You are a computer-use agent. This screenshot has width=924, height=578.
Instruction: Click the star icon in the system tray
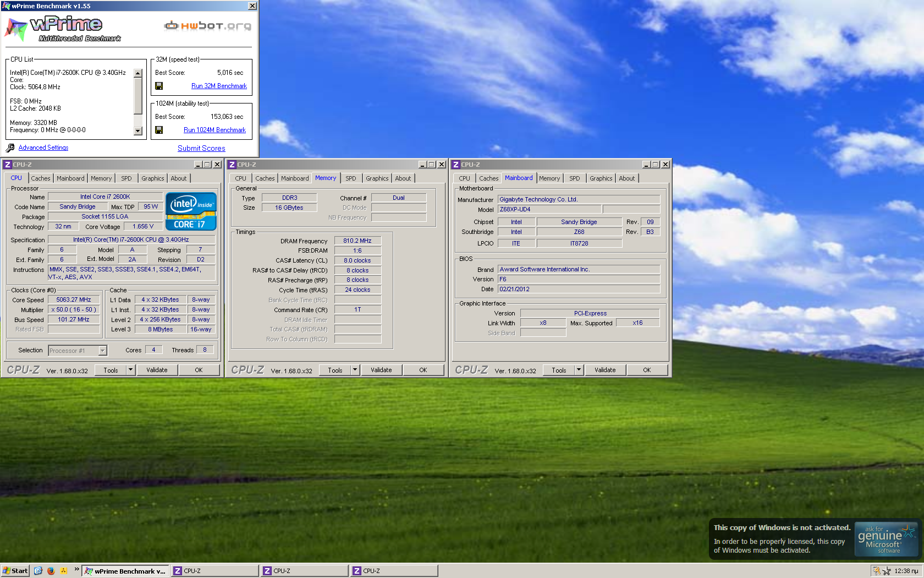click(887, 571)
